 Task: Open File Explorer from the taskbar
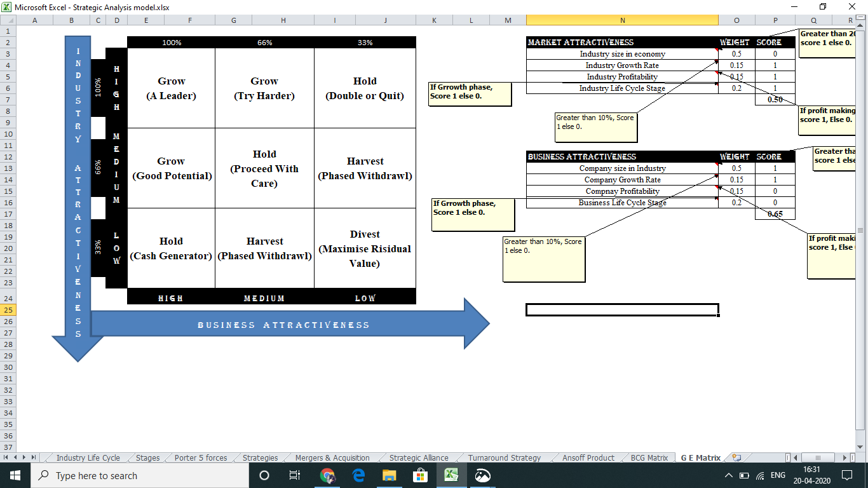click(390, 475)
